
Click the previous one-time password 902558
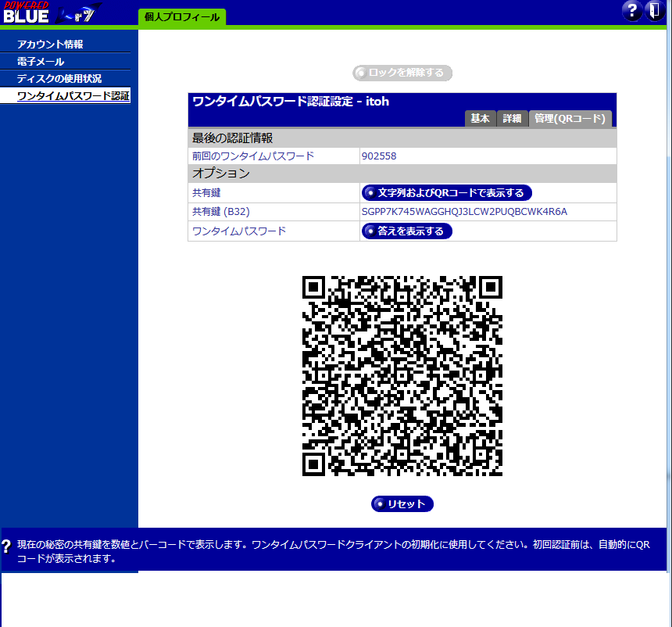pyautogui.click(x=379, y=156)
